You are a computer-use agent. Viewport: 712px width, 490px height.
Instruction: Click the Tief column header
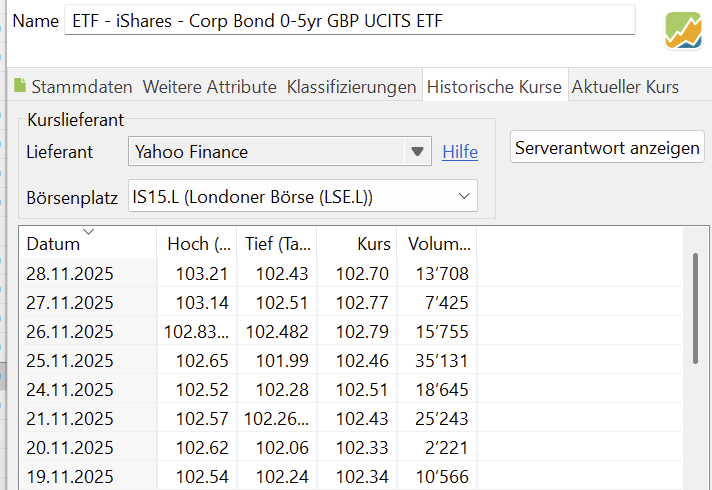pyautogui.click(x=276, y=244)
